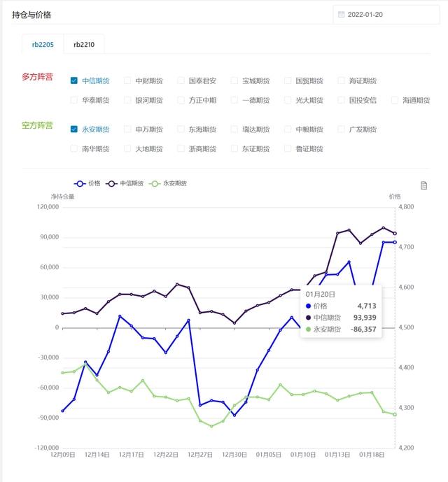Check the 光大期货 checkbox
The width and height of the screenshot is (448, 482).
pyautogui.click(x=288, y=100)
